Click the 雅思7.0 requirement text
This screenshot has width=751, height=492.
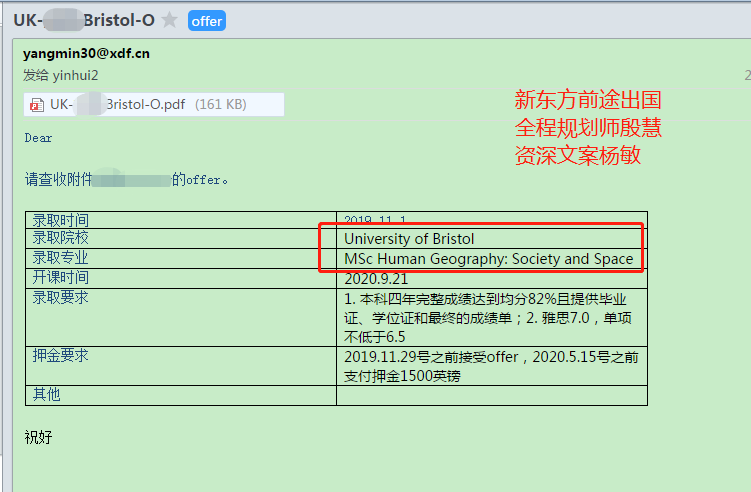(x=566, y=318)
